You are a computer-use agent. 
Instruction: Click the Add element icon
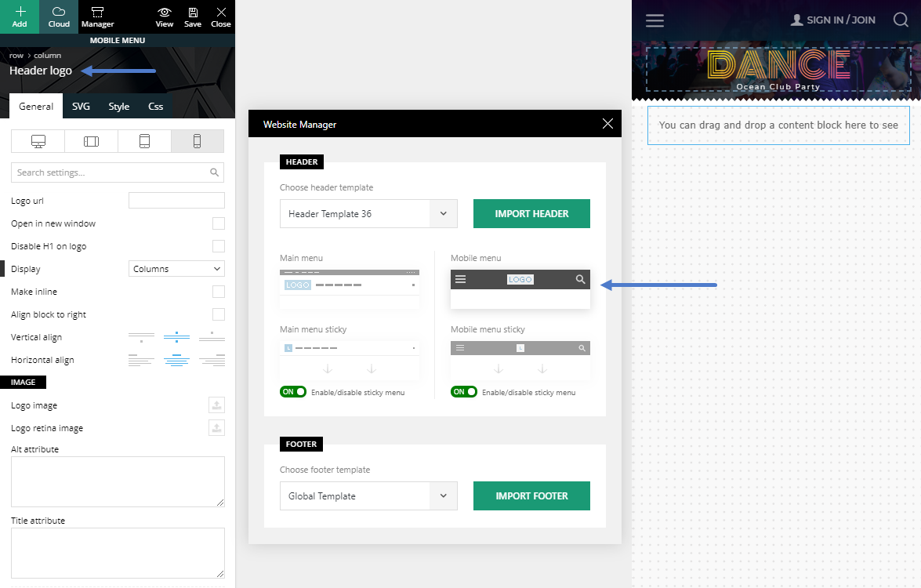(x=20, y=16)
